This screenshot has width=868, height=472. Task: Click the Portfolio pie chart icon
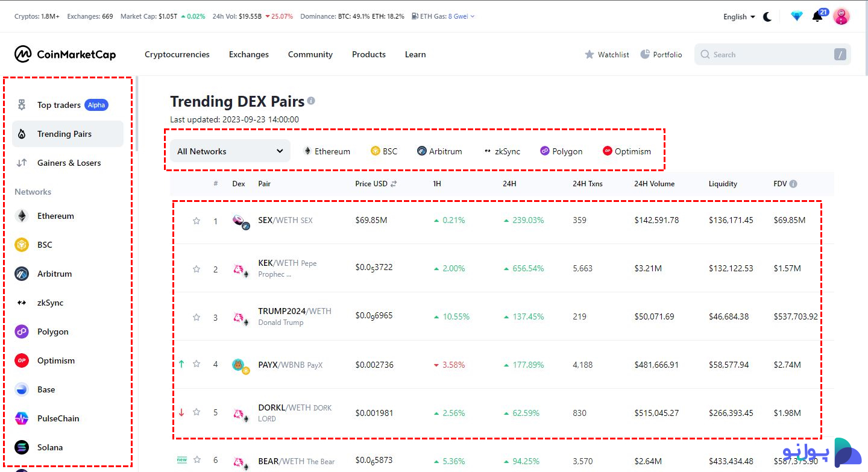pos(645,54)
